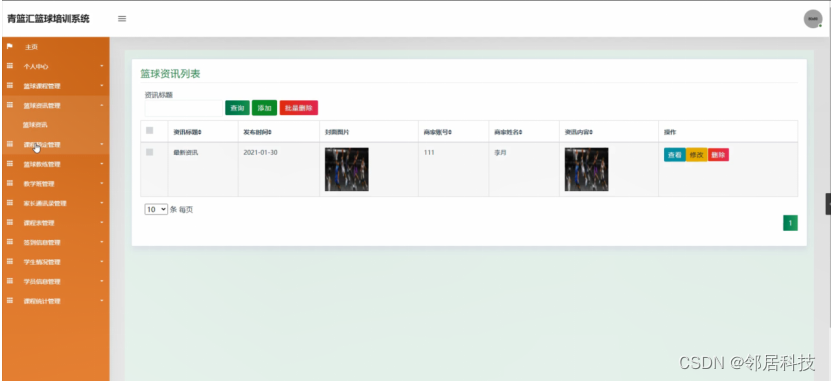Click the grid icon beside 篮球课程管理
This screenshot has height=381, width=831.
coord(9,86)
